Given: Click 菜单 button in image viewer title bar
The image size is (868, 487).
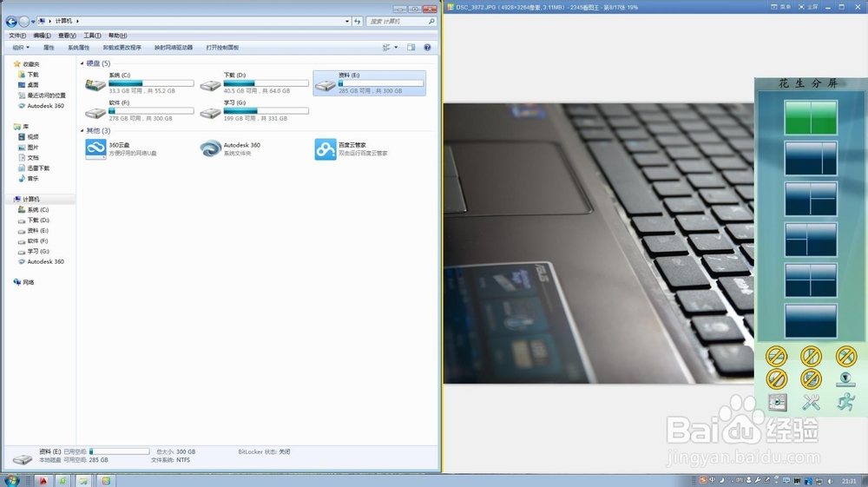Looking at the screenshot, I should click(781, 7).
